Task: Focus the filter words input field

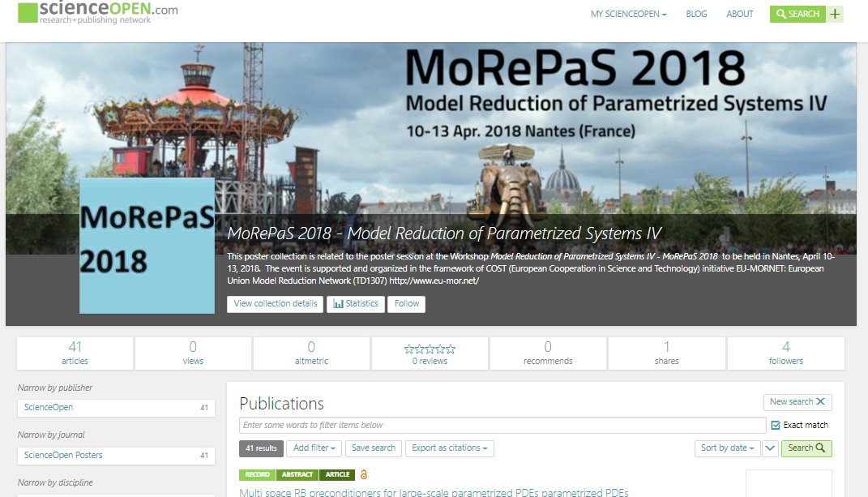Action: 502,425
